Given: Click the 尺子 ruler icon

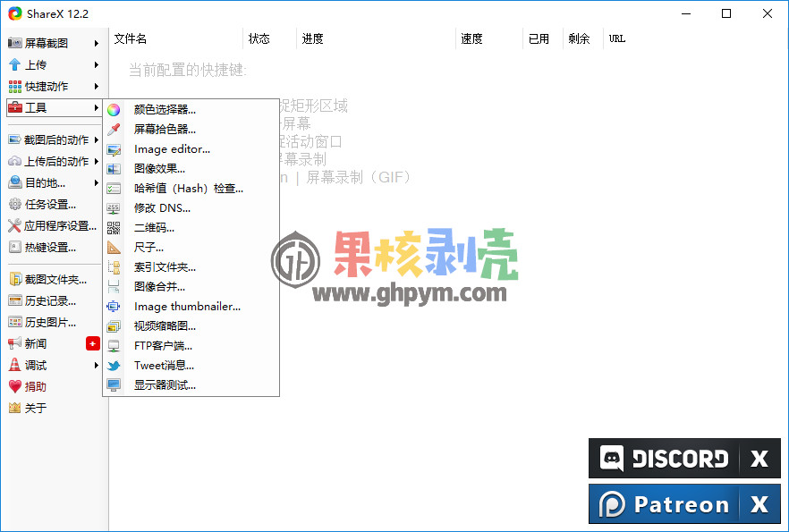Looking at the screenshot, I should click(114, 248).
